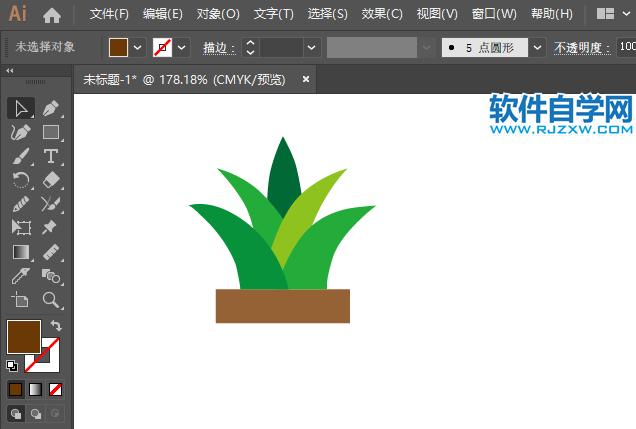Click the stroke weight input field

point(281,47)
